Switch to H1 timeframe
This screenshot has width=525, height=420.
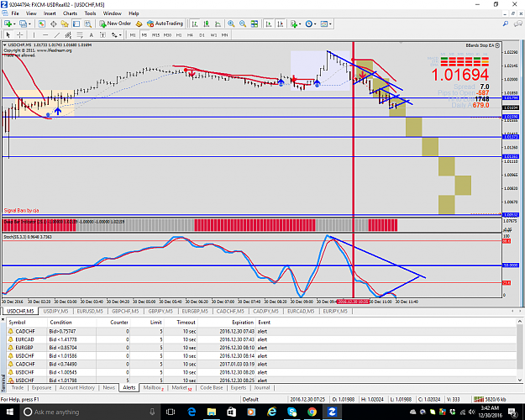[x=179, y=34]
